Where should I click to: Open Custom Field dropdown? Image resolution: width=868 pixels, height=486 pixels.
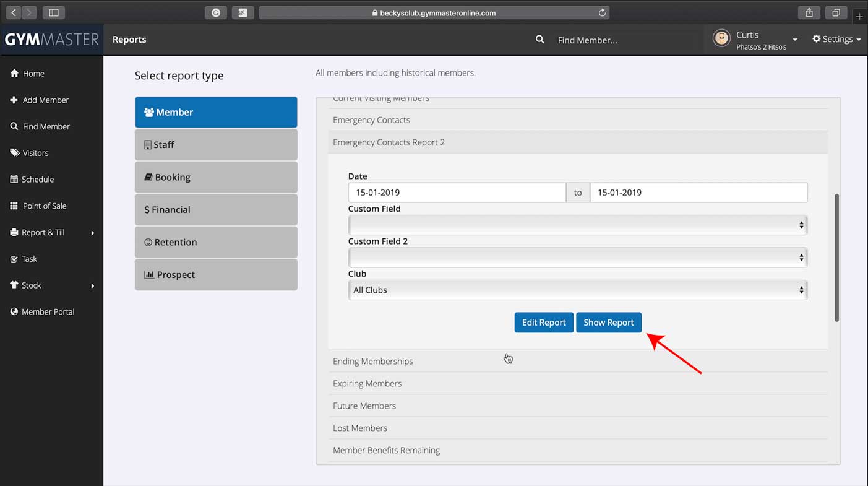pyautogui.click(x=578, y=225)
